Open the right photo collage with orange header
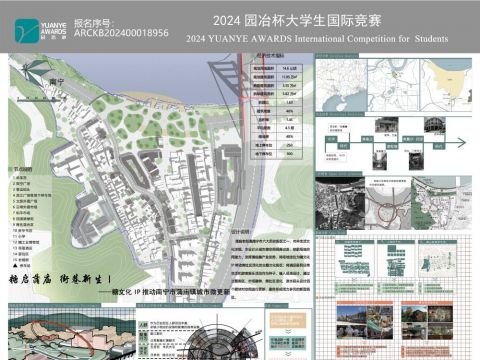This screenshot has height=360, width=480. (x=427, y=320)
